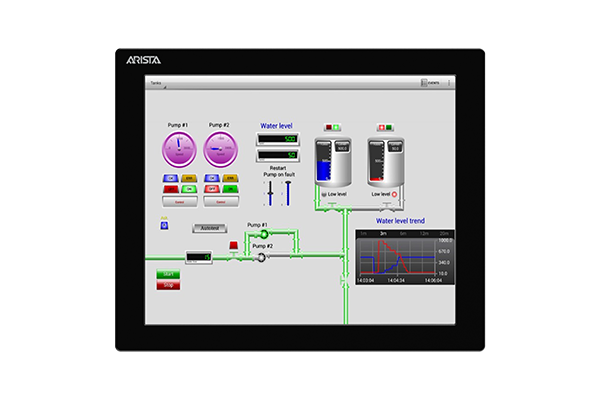Select the Pump #2 symbol on the pipeline
600x400 pixels.
click(261, 257)
